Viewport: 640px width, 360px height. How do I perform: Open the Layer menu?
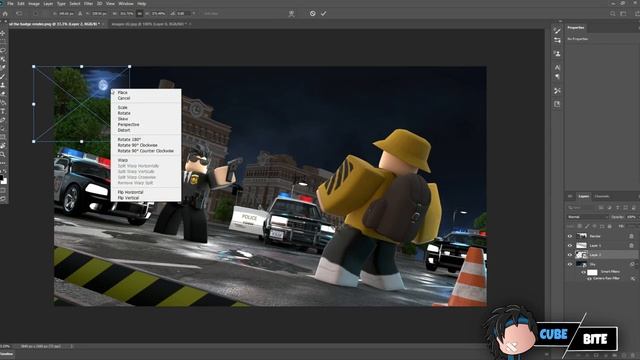click(x=48, y=3)
